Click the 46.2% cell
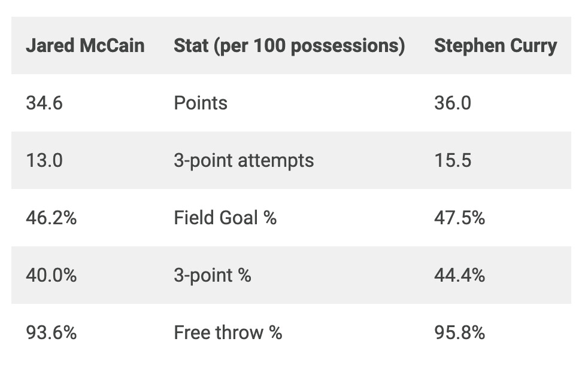 click(51, 218)
